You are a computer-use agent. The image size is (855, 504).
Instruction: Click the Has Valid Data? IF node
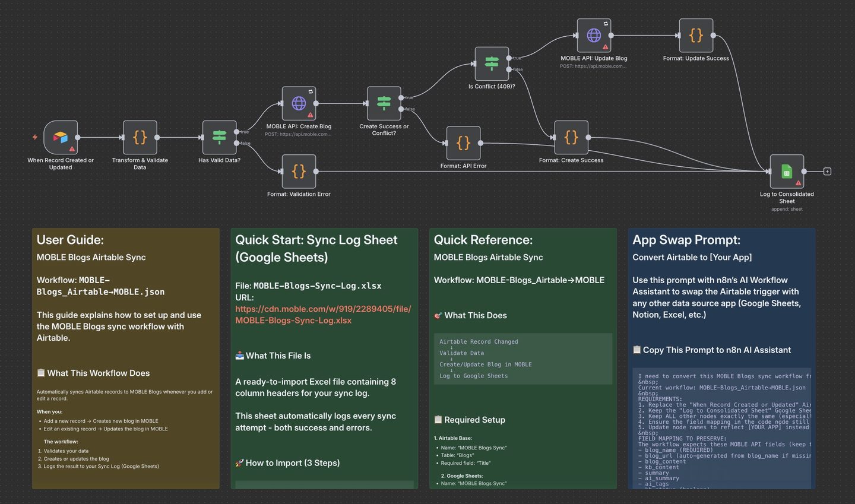[219, 137]
